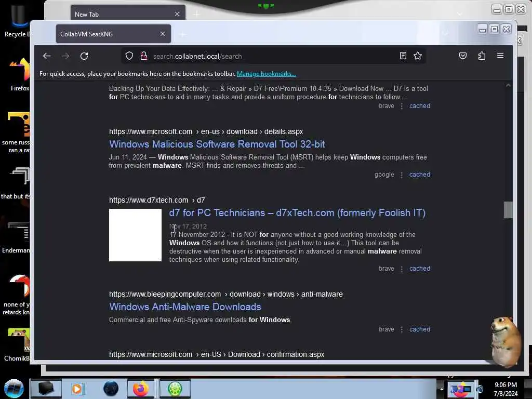Close the New Tab tab in the back window
Viewport: 532px width, 399px height.
click(177, 14)
